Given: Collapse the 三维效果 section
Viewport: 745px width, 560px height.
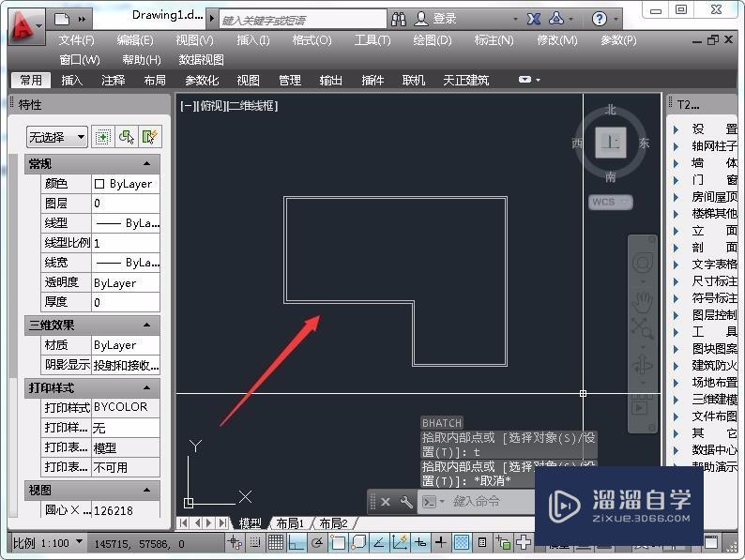Looking at the screenshot, I should click(x=146, y=325).
